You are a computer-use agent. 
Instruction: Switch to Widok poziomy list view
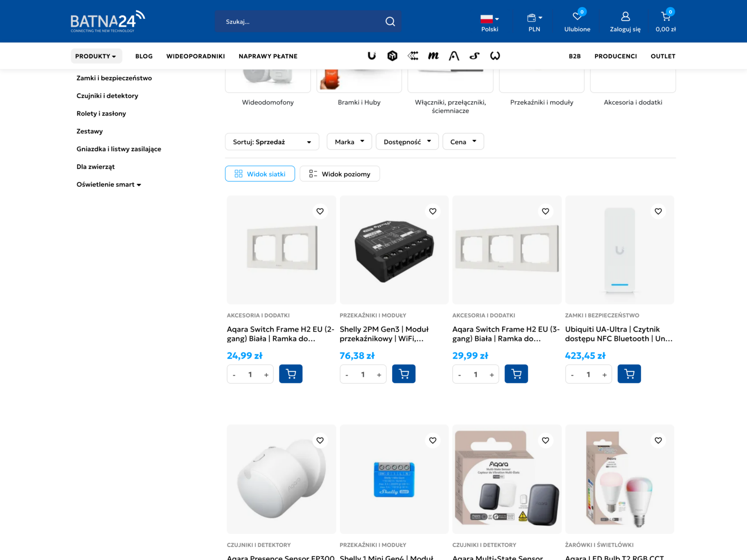pos(340,174)
